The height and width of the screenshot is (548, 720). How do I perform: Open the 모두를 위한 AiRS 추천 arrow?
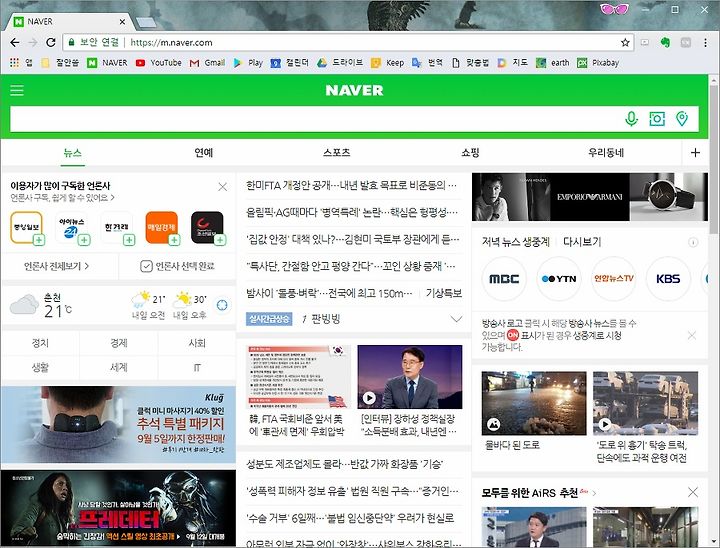pyautogui.click(x=595, y=493)
